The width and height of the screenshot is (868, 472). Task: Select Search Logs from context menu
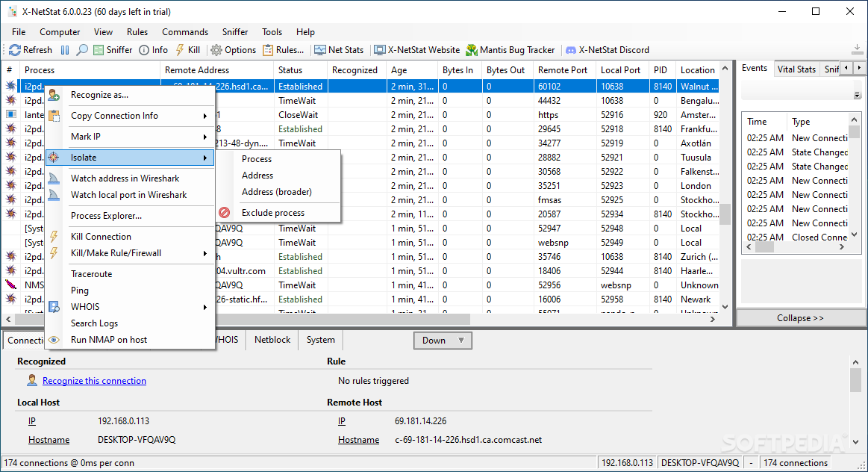click(94, 323)
